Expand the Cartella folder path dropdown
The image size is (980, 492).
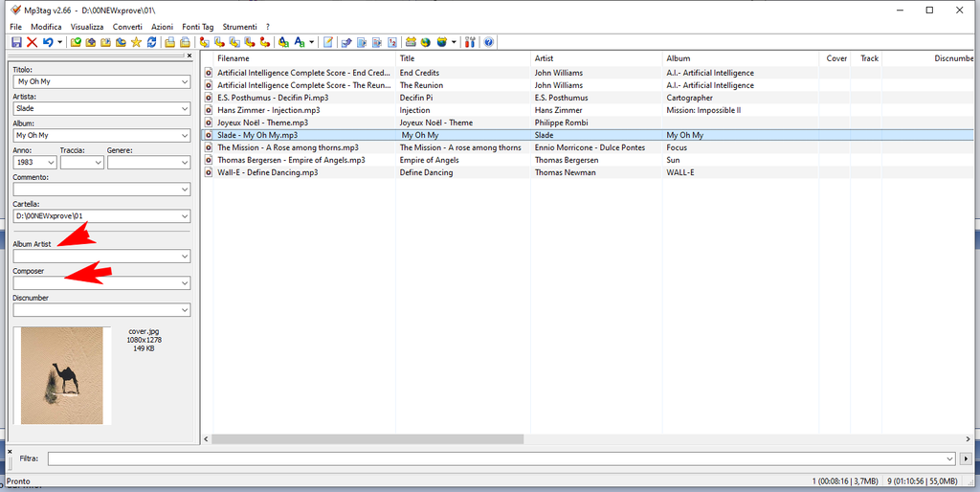[x=185, y=216]
